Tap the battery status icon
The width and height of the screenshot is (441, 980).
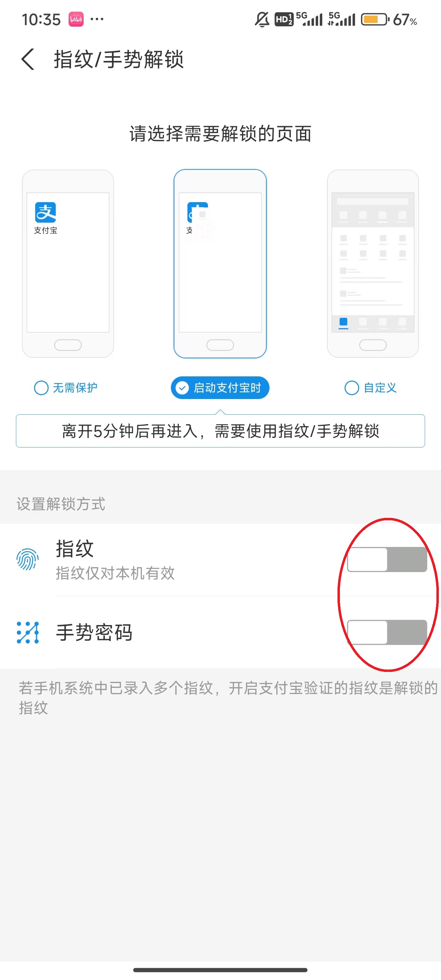pos(375,19)
